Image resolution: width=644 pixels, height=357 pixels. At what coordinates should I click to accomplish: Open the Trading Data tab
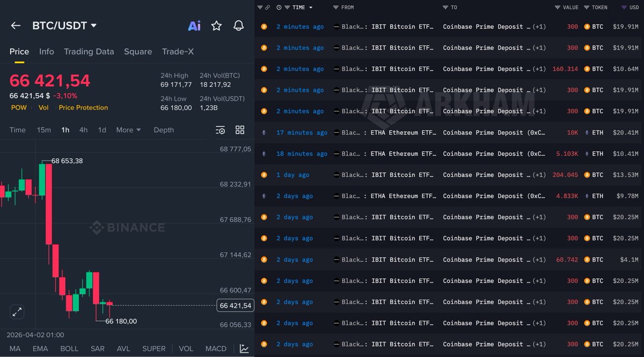pos(89,51)
